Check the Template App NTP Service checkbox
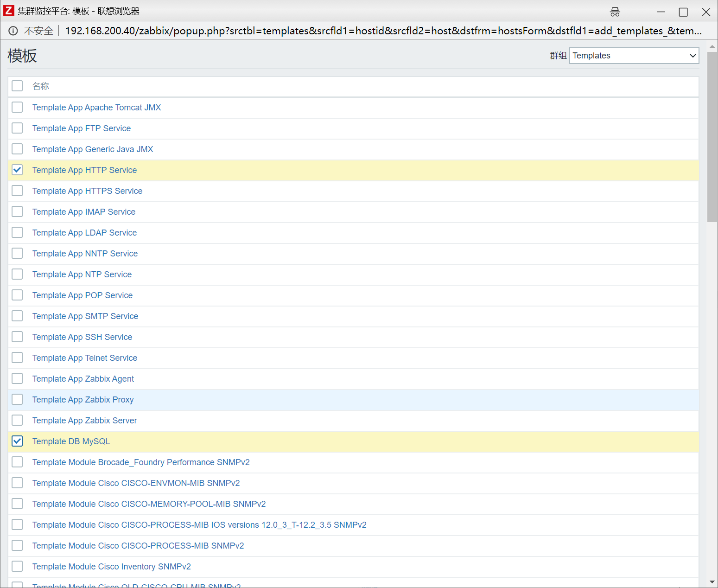718x588 pixels. point(17,274)
